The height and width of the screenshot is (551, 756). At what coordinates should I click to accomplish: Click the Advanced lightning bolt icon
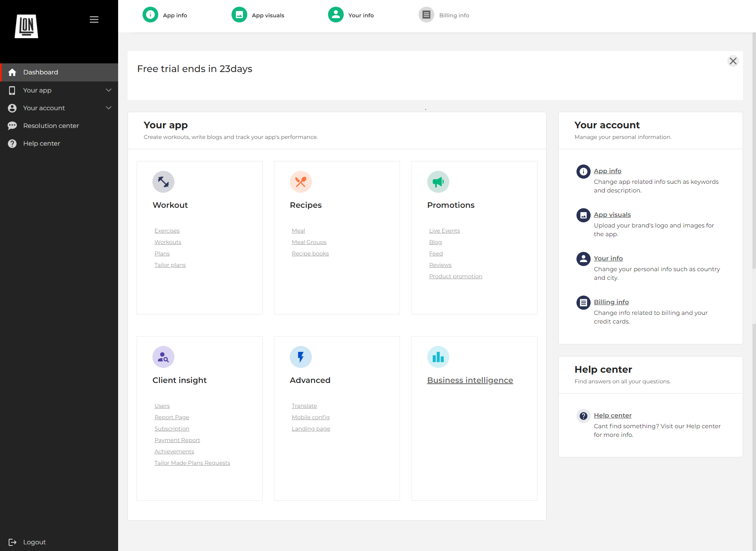pos(300,357)
